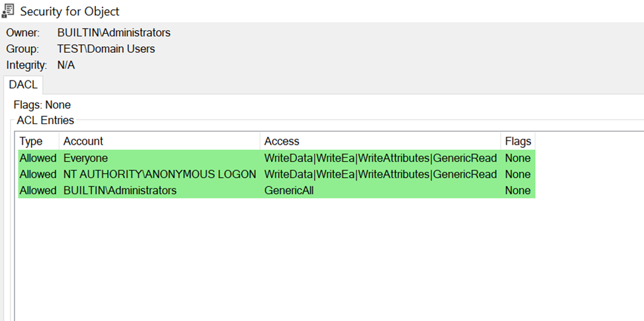Click the Integrity N/A value
644x321 pixels.
click(x=66, y=65)
